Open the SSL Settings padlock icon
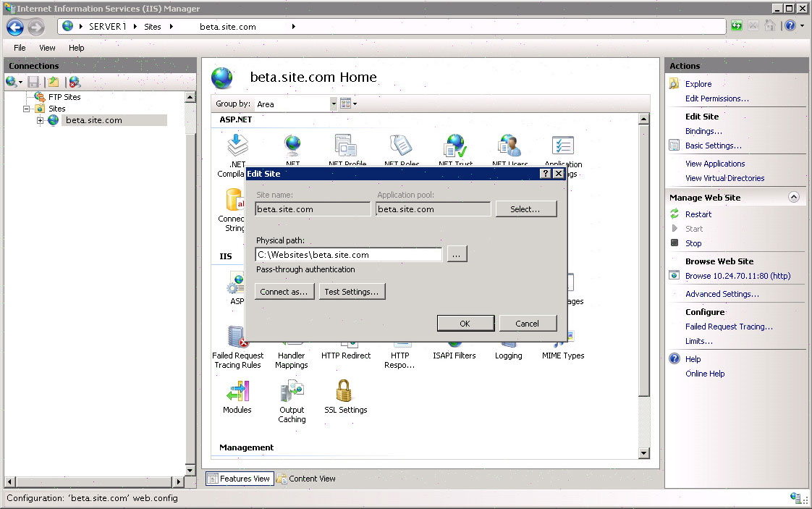This screenshot has height=509, width=812. pos(344,391)
